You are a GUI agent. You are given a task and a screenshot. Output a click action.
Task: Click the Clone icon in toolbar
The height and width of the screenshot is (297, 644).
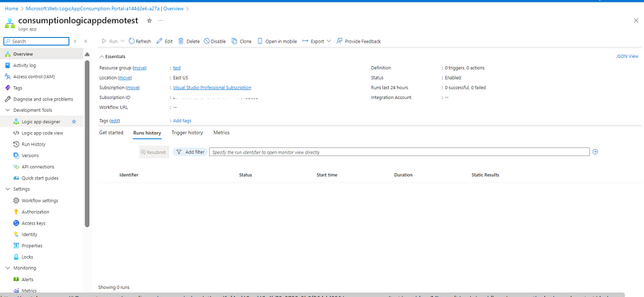[234, 41]
